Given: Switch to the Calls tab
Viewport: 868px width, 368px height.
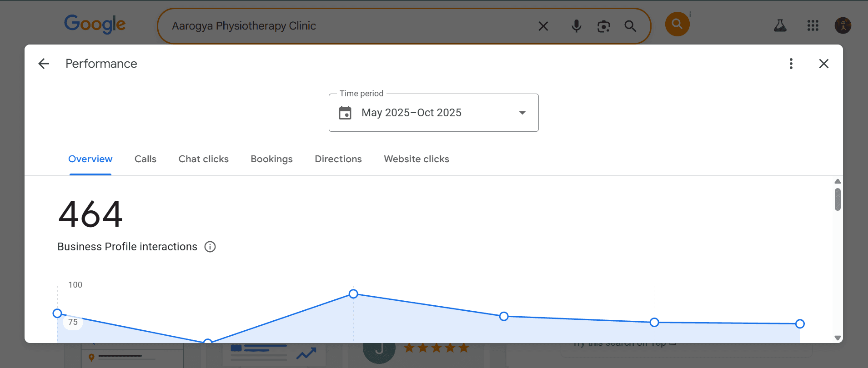Looking at the screenshot, I should coord(146,159).
